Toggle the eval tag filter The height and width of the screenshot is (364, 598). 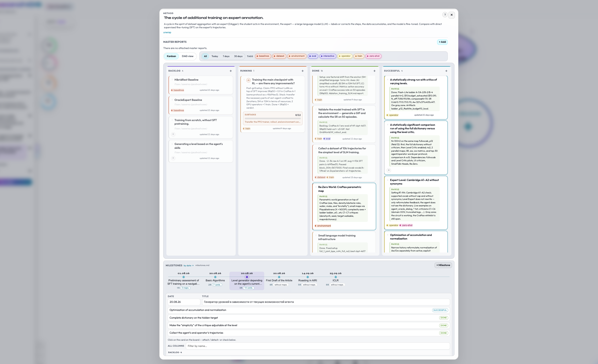313,56
